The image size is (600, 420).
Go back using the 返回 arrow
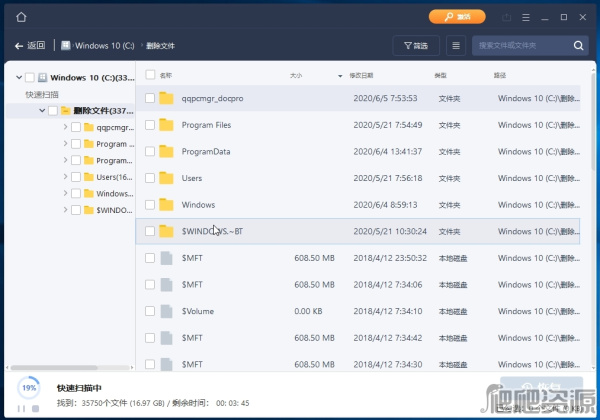pos(31,46)
